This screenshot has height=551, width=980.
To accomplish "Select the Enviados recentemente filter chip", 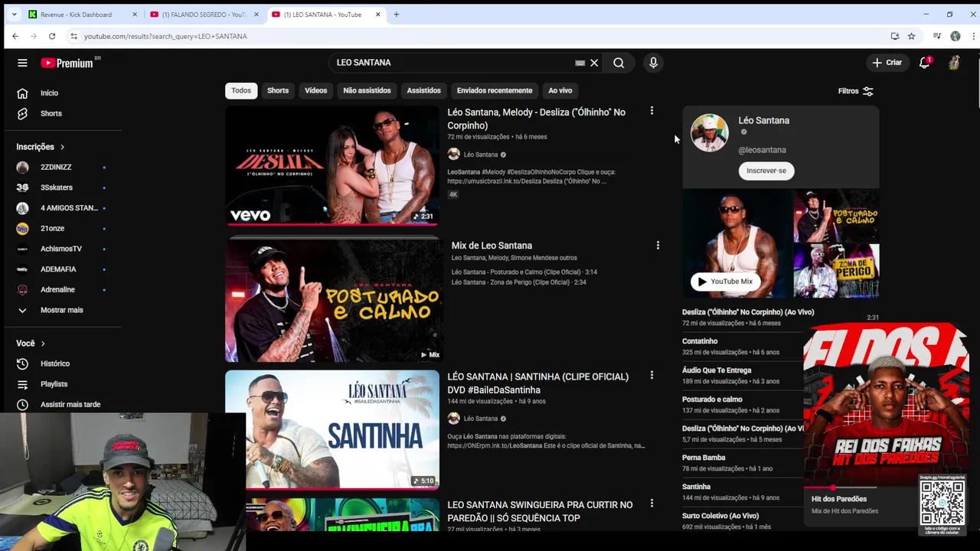I will 495,90.
